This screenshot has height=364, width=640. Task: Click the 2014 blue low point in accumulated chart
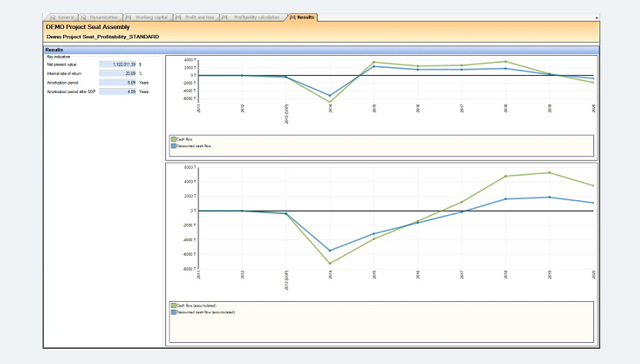coord(330,251)
